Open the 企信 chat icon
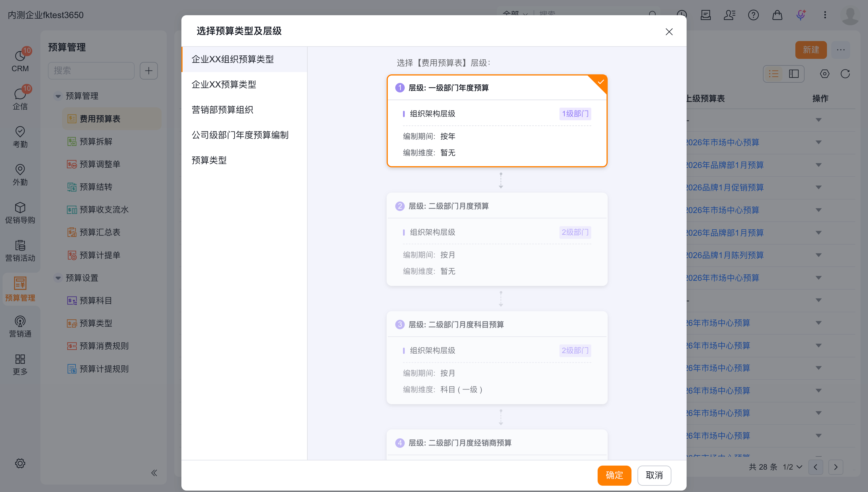Screen dimensions: 868x492 coord(20,94)
